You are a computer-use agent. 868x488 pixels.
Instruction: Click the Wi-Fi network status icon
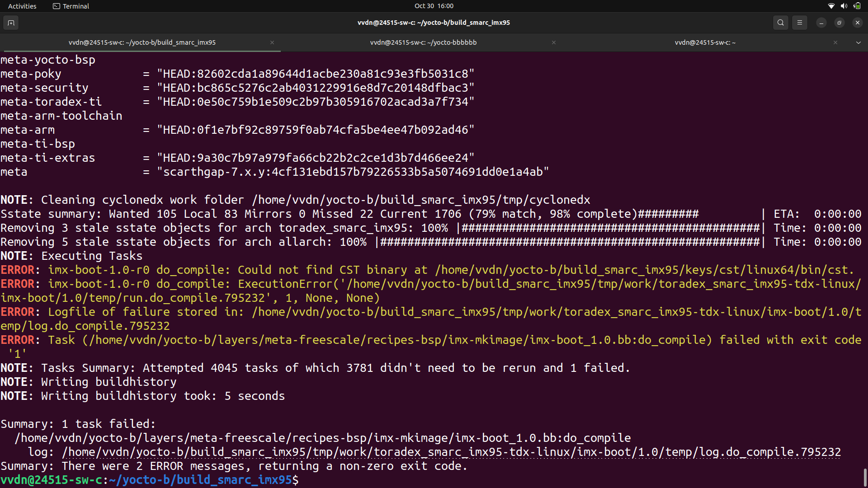coord(831,6)
